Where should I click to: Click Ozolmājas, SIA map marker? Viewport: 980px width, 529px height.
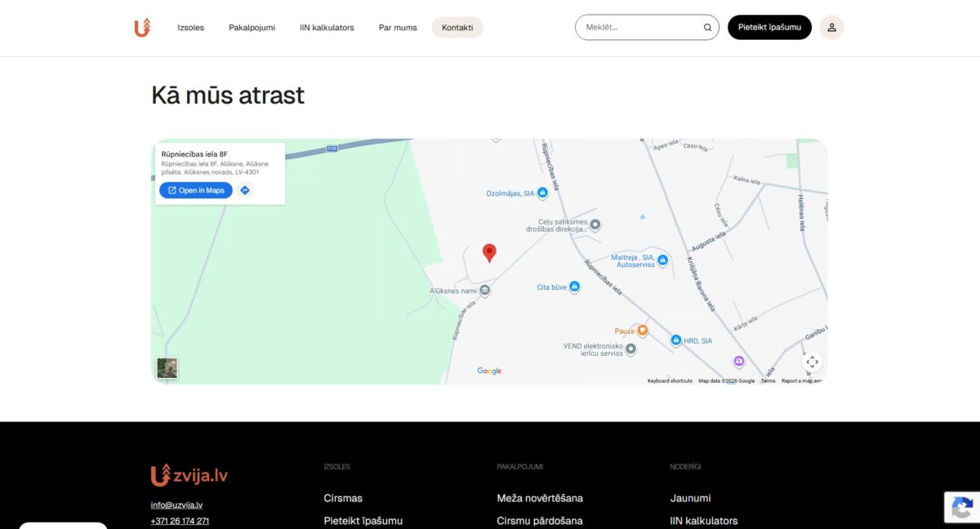tap(542, 193)
